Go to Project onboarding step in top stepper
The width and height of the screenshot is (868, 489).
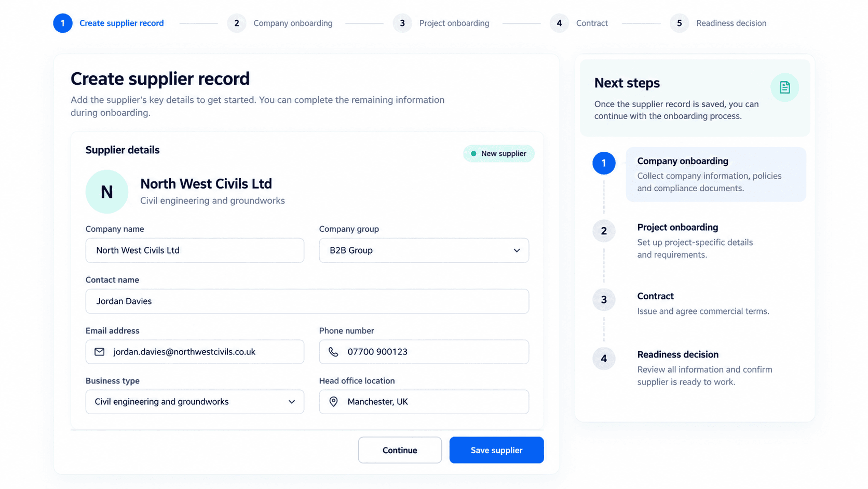(454, 23)
